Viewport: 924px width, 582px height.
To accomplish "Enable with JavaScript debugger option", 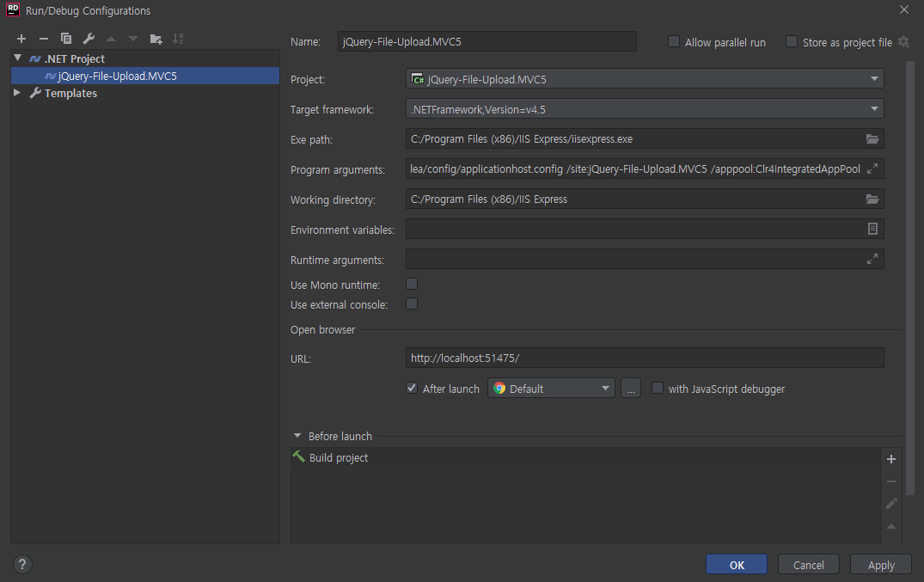I will [657, 388].
